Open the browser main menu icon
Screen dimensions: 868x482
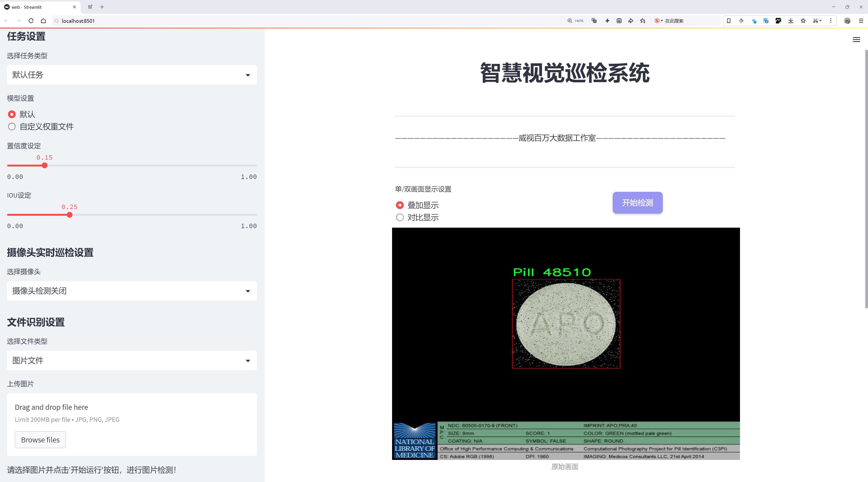click(x=861, y=21)
